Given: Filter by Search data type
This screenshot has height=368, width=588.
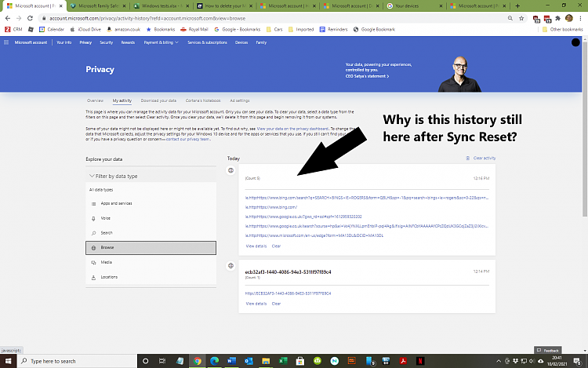Looking at the screenshot, I should 151,233.
